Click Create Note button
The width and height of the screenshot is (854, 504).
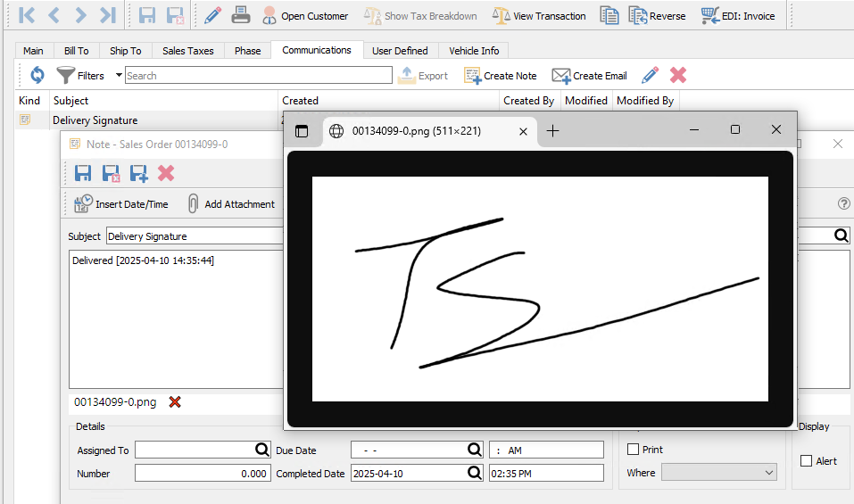coord(501,76)
